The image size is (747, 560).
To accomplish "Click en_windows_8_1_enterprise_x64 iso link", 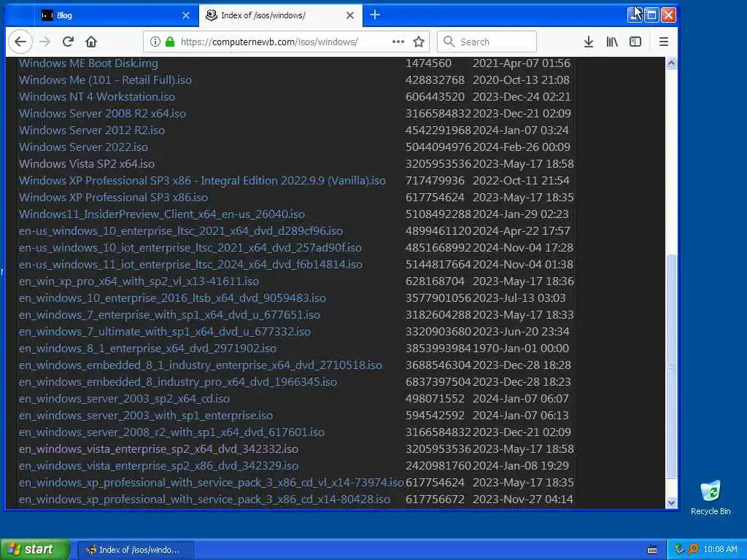I will [x=147, y=348].
